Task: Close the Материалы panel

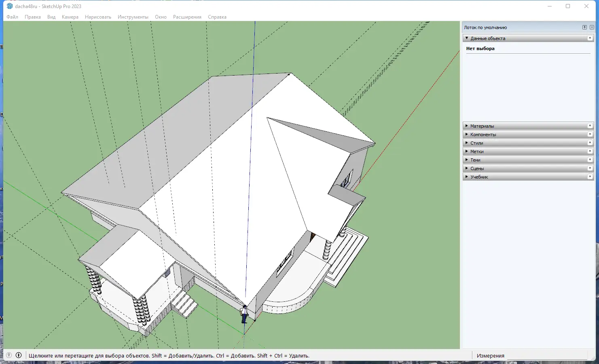Action: pyautogui.click(x=590, y=126)
